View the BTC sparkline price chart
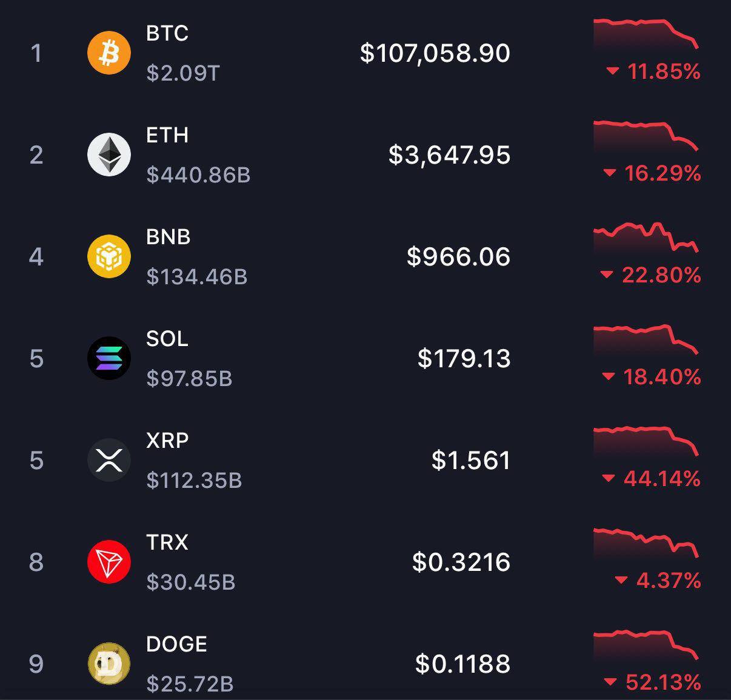Image resolution: width=731 pixels, height=700 pixels. pyautogui.click(x=646, y=33)
